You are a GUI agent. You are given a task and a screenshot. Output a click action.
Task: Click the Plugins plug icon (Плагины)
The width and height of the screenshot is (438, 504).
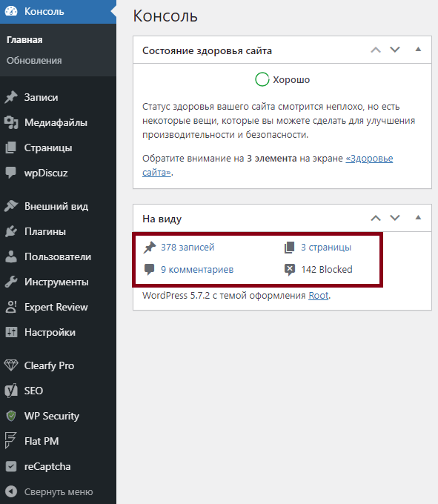[11, 231]
